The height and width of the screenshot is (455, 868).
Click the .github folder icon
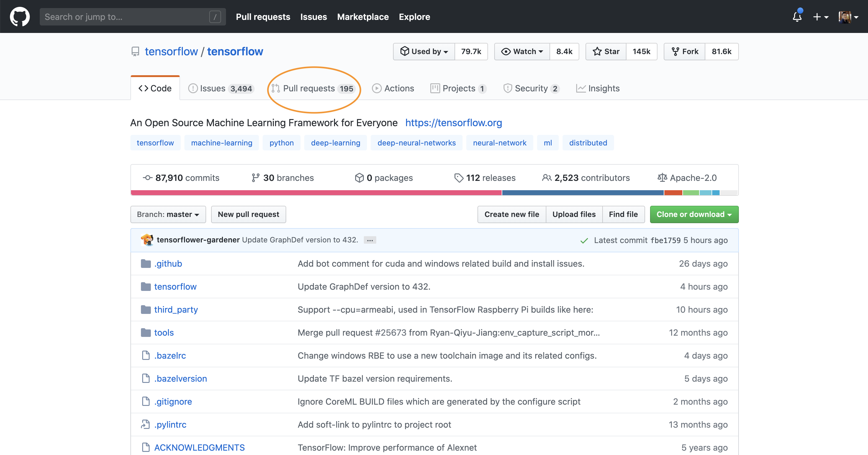(x=146, y=264)
